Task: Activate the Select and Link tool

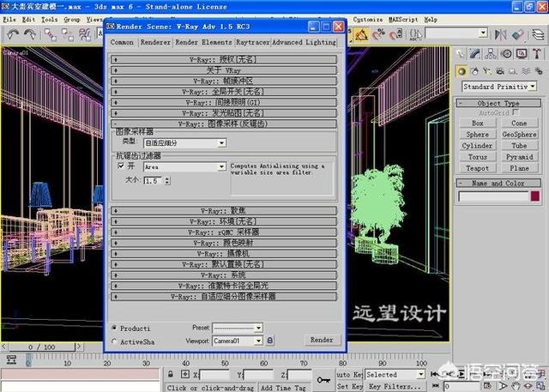Action: pyautogui.click(x=51, y=34)
